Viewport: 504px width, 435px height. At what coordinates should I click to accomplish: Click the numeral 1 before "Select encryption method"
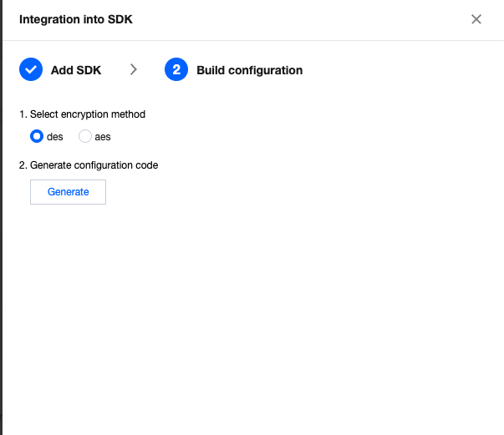coord(22,114)
